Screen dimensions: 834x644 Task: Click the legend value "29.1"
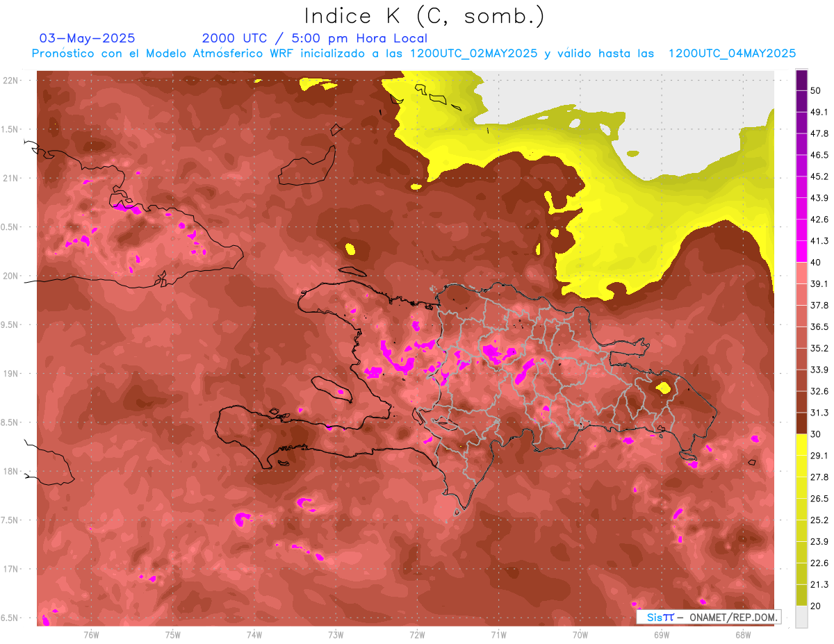(x=819, y=456)
